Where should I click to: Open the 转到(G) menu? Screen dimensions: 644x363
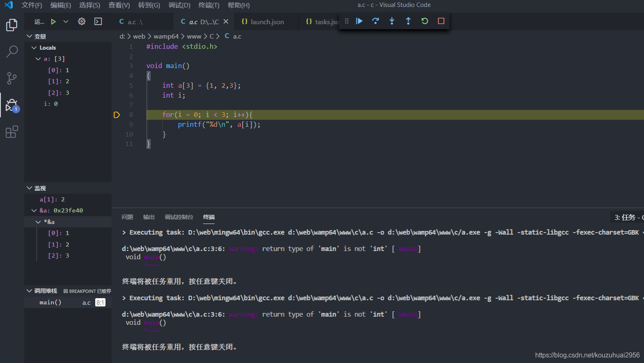point(149,5)
